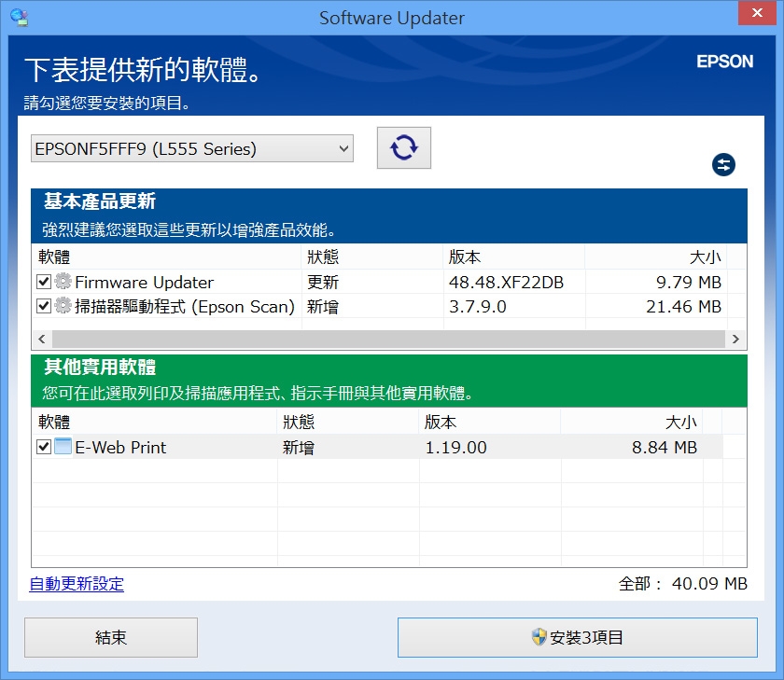Screen dimensions: 784x680
Task: Uncheck the E-Web Print checkbox
Action: (44, 447)
